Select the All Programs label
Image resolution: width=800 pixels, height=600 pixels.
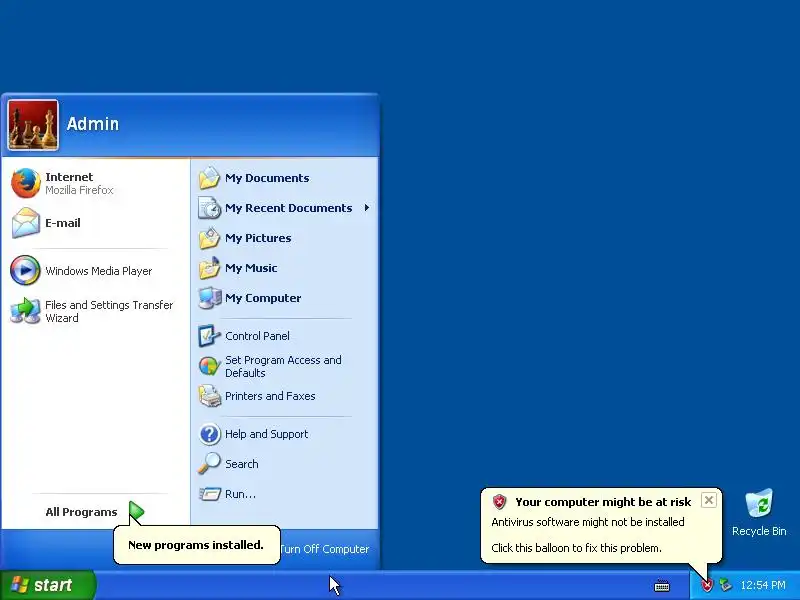[81, 512]
